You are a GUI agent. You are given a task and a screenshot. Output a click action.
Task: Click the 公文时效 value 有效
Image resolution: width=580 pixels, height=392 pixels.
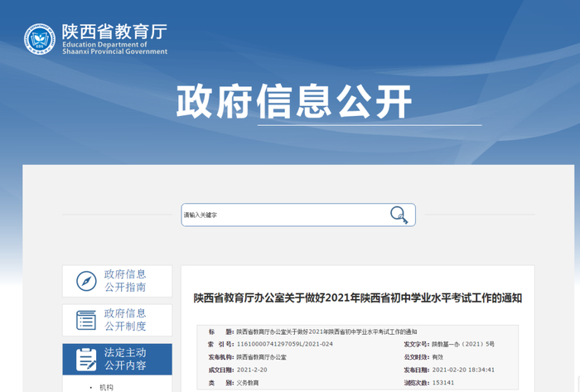coord(437,357)
